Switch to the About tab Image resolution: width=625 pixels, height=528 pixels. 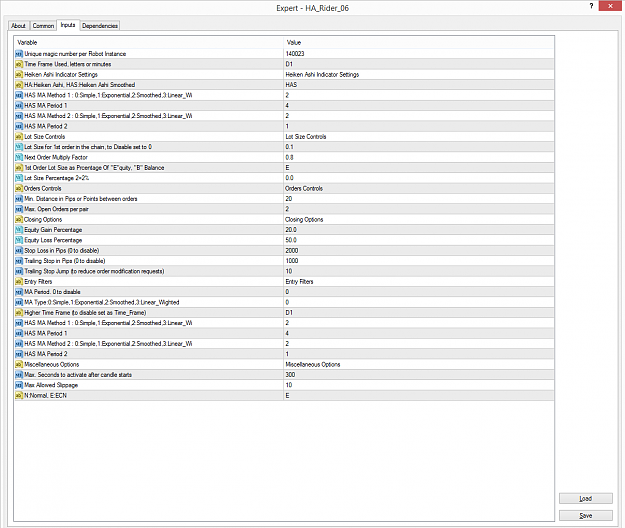pyautogui.click(x=18, y=26)
